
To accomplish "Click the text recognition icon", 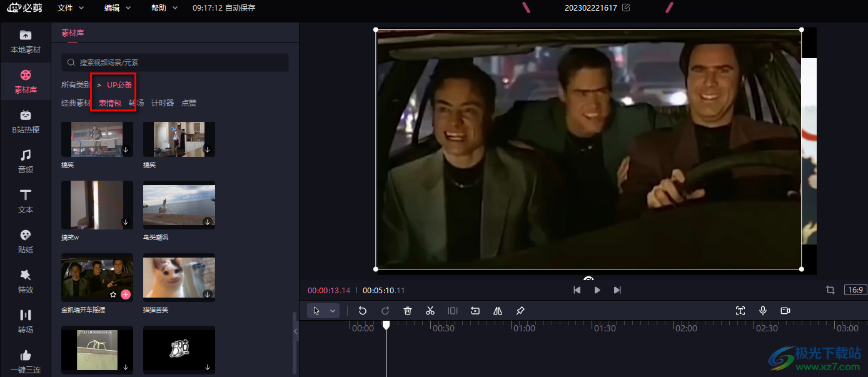I will pos(740,311).
